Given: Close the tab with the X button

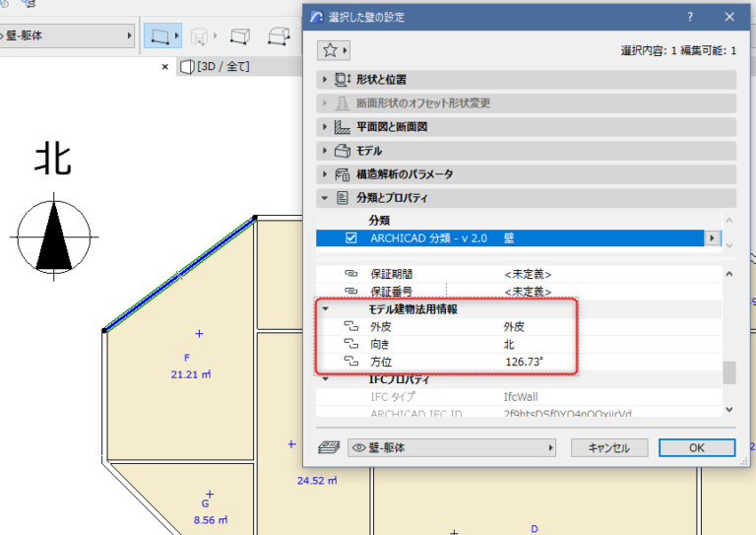Looking at the screenshot, I should click(165, 67).
